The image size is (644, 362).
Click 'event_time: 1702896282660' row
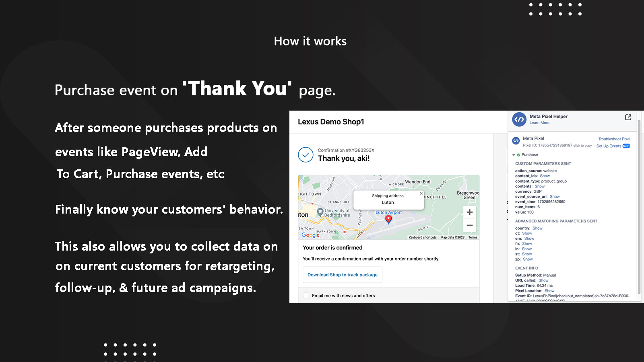point(540,202)
